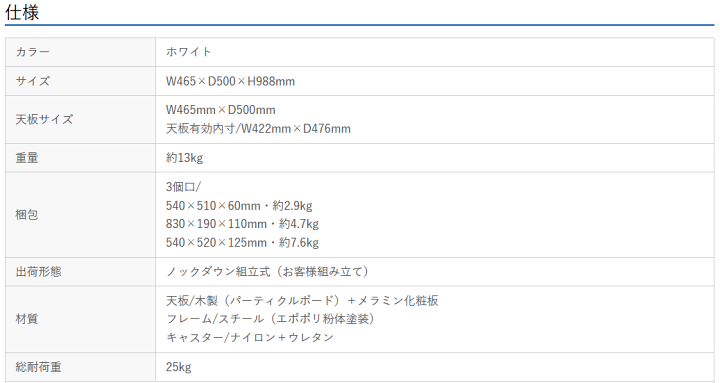Click the 天板有効内寸 W422mm×D476mm line
The width and height of the screenshot is (720, 383).
click(258, 129)
